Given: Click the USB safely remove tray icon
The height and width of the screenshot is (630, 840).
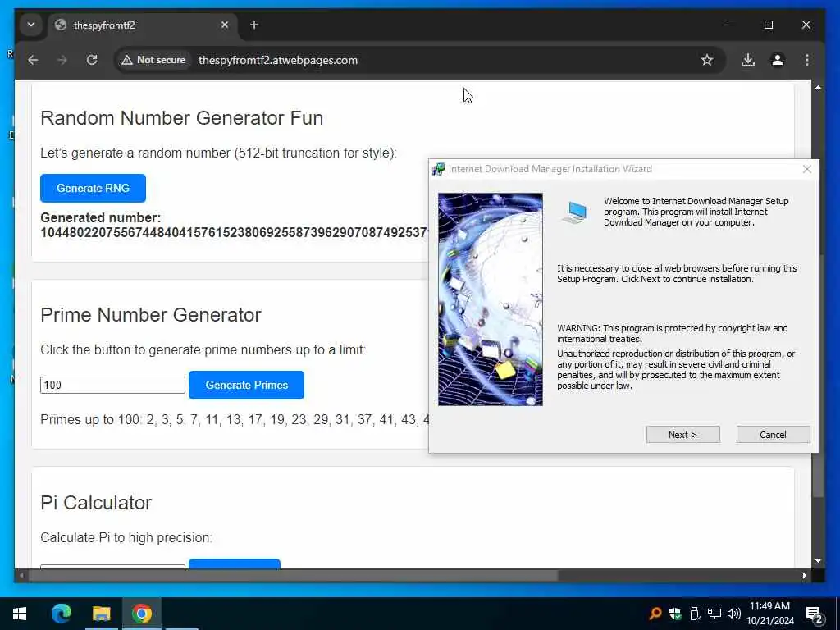Looking at the screenshot, I should coord(695,614).
